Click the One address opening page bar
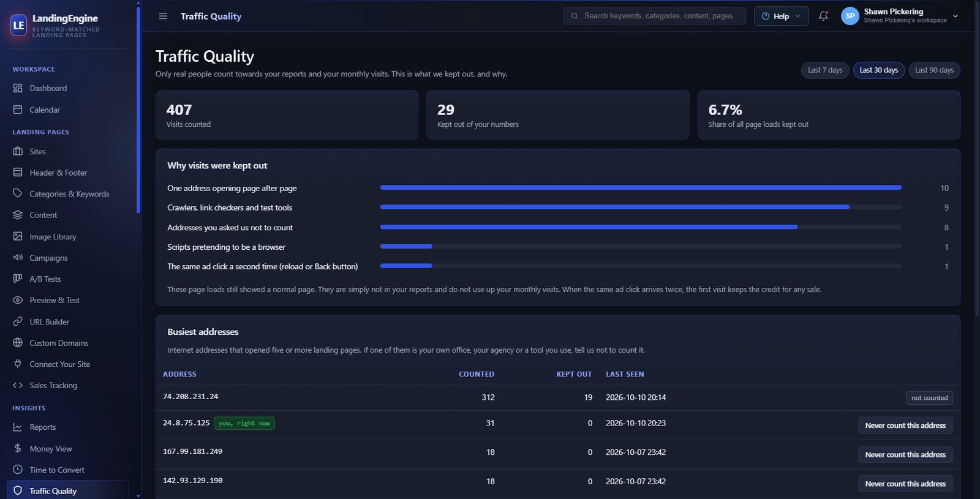Screen dimensions: 980x499 tap(641, 187)
